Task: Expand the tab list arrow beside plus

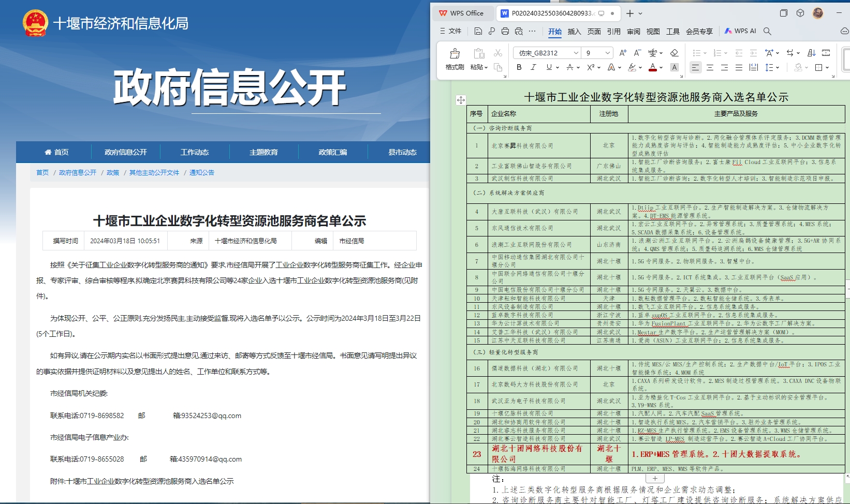Action: click(x=640, y=13)
